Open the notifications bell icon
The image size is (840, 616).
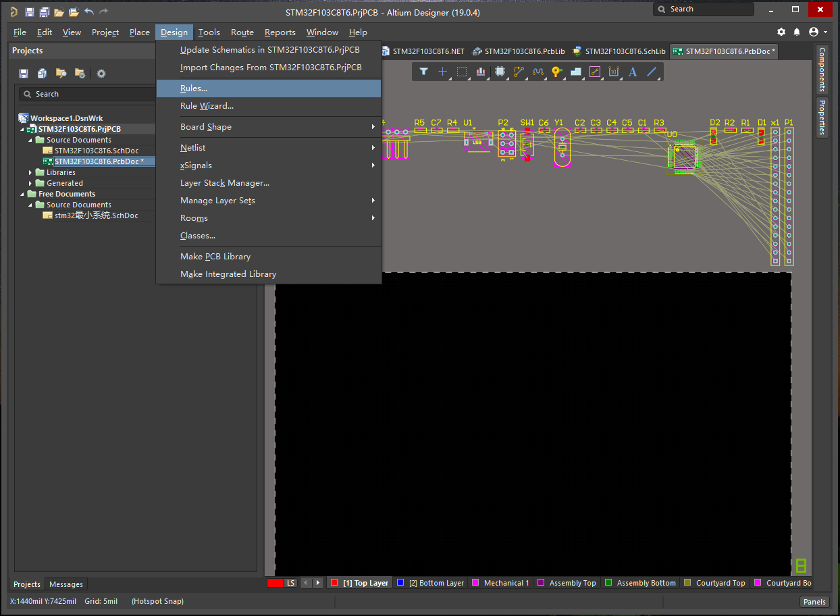coord(797,32)
